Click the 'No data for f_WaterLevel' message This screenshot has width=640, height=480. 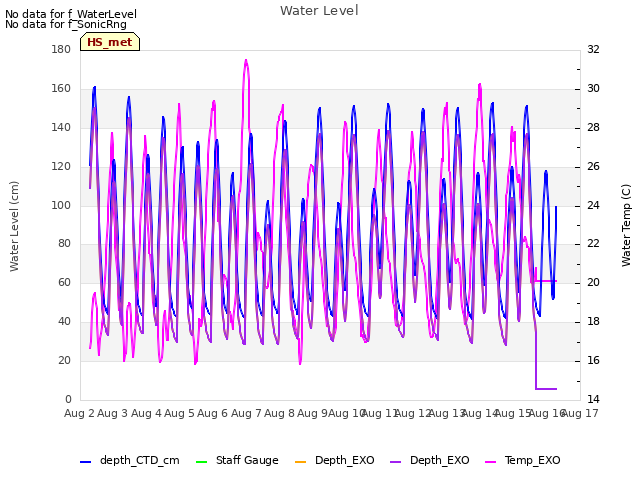(x=71, y=14)
